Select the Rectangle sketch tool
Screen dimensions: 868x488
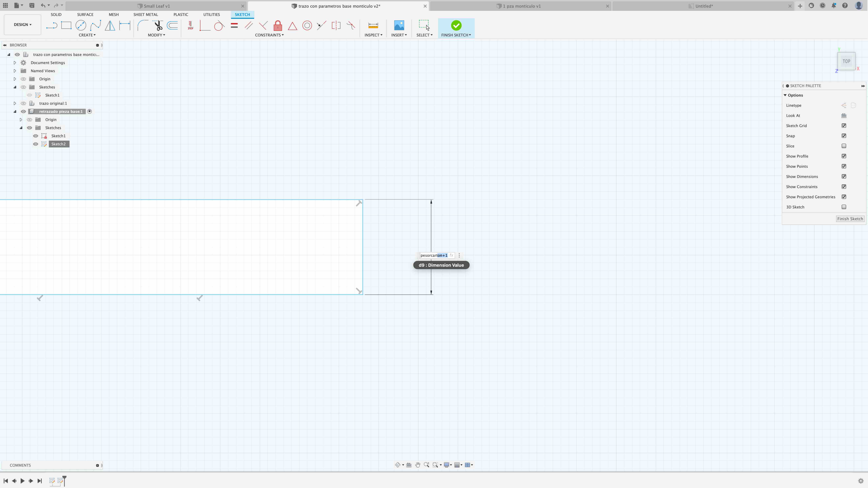click(66, 25)
